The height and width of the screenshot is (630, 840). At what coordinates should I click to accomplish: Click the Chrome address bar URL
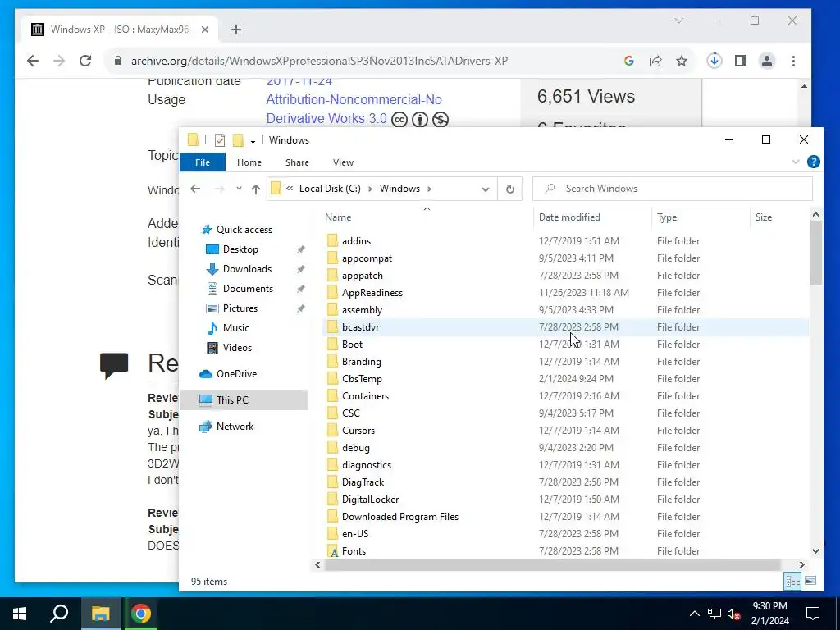319,61
